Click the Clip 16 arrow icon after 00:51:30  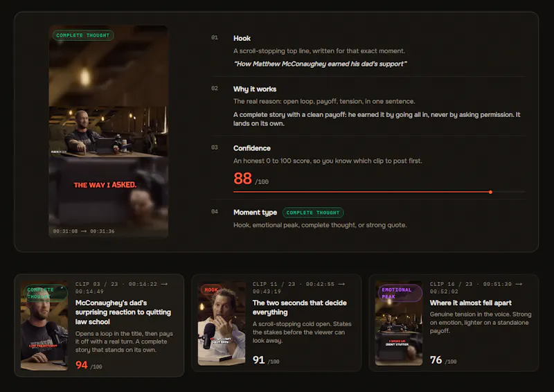519,284
